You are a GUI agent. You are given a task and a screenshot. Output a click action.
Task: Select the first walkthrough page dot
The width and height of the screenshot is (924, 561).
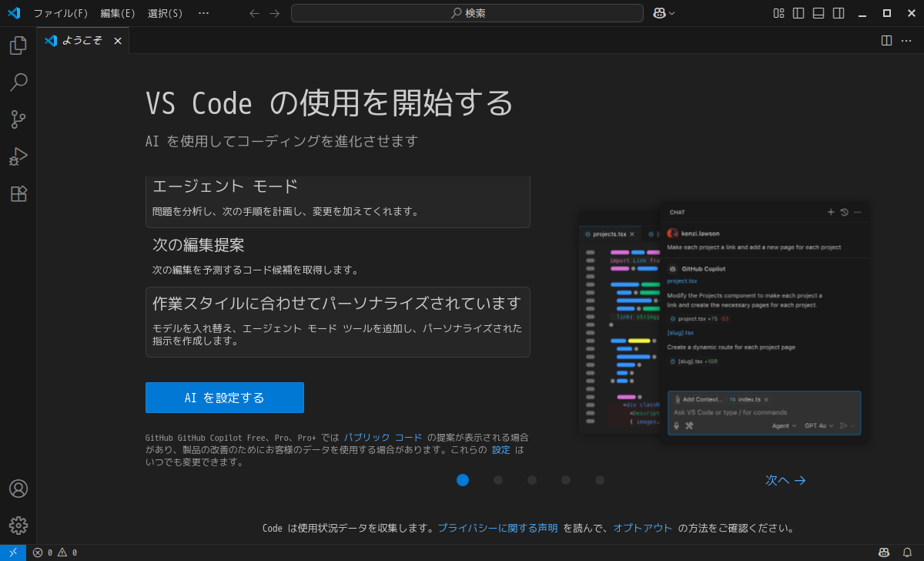[463, 480]
